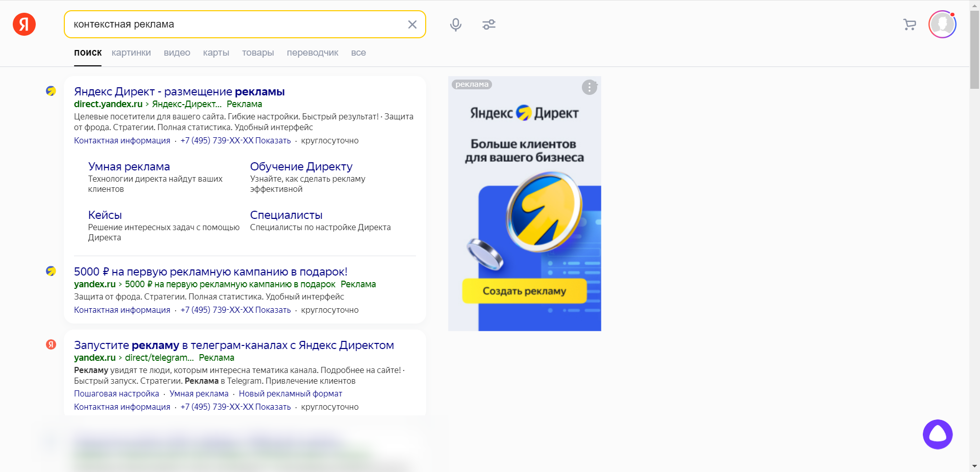Open your profile avatar menu
The height and width of the screenshot is (472, 980).
[x=942, y=24]
